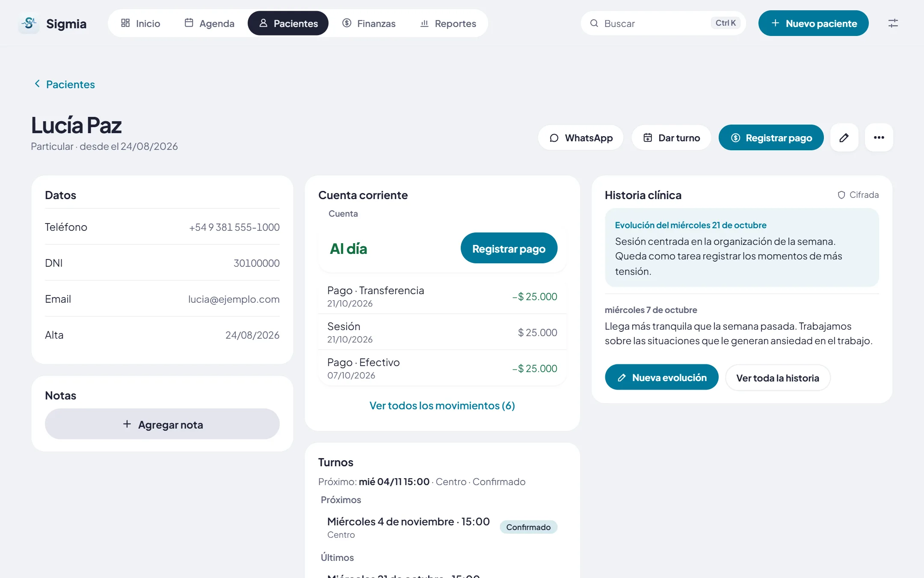Click Registrar pago in the header actions
924x578 pixels.
coord(771,137)
